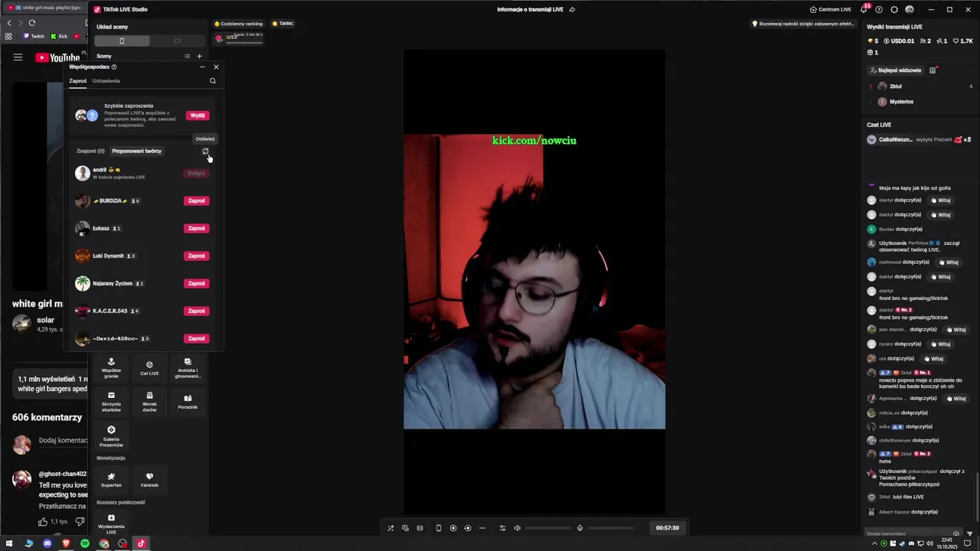The width and height of the screenshot is (980, 551).
Task: Select the Znajomi (0) tab
Action: tap(90, 151)
